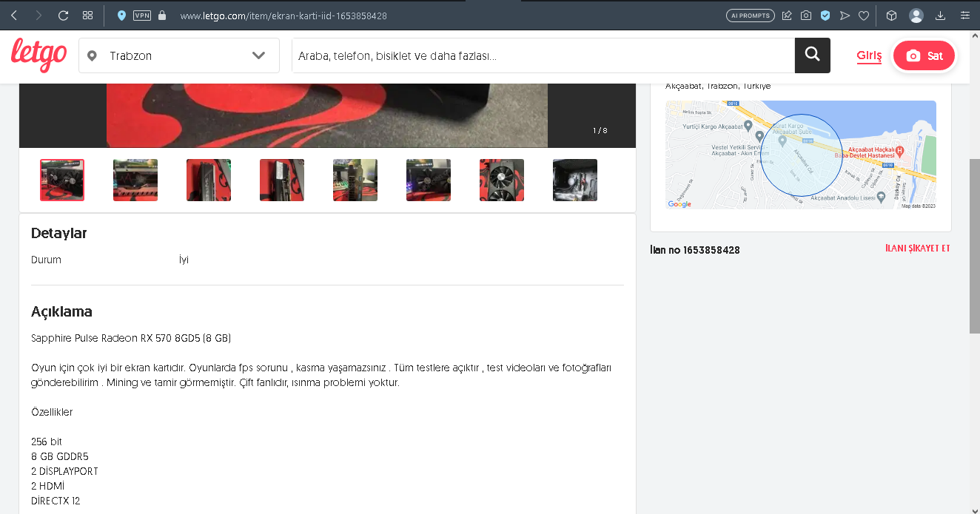Click the Özellikler line
Viewport: 980px width, 514px height.
coord(52,412)
